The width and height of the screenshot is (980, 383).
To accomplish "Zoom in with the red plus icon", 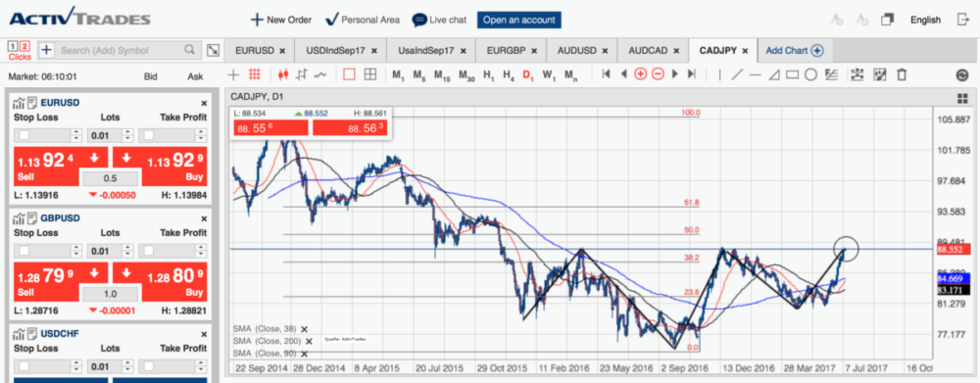I will click(640, 74).
